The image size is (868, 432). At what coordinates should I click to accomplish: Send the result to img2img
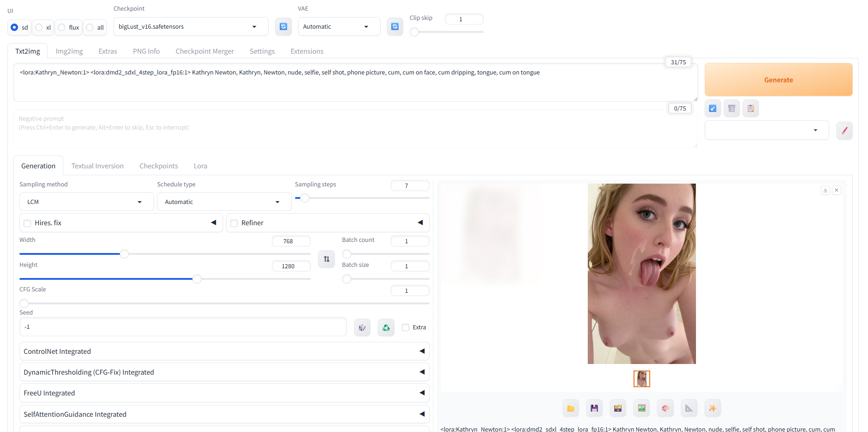(641, 408)
